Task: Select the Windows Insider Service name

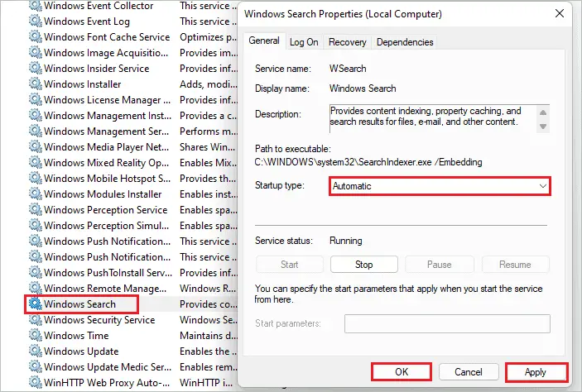Action: (97, 69)
